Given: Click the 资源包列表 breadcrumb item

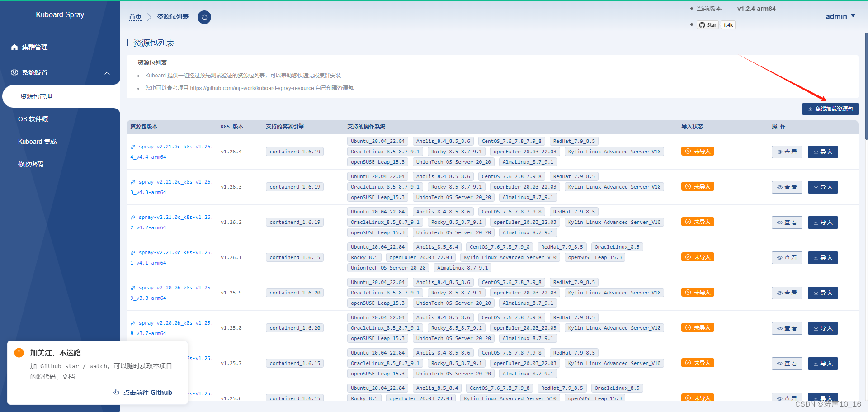Looking at the screenshot, I should pyautogui.click(x=173, y=17).
